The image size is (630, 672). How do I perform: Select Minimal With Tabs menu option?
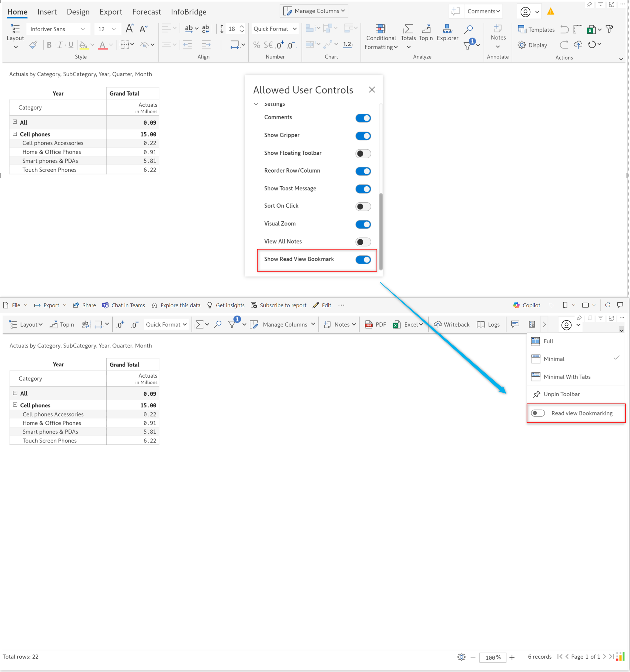[x=567, y=377]
